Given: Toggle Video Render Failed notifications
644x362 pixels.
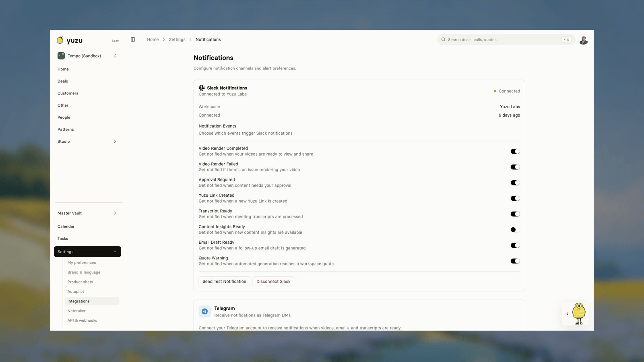Looking at the screenshot, I should [515, 167].
